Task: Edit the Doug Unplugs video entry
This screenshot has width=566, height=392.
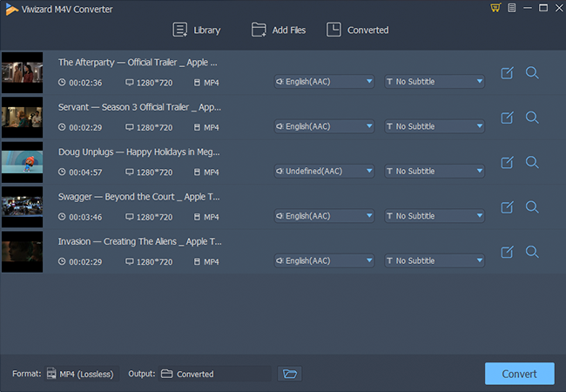Action: 507,162
